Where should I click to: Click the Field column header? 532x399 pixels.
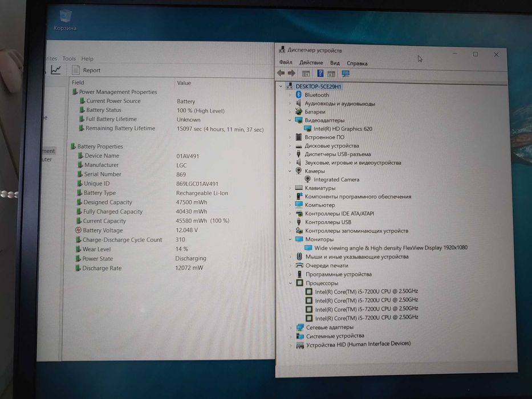[78, 82]
